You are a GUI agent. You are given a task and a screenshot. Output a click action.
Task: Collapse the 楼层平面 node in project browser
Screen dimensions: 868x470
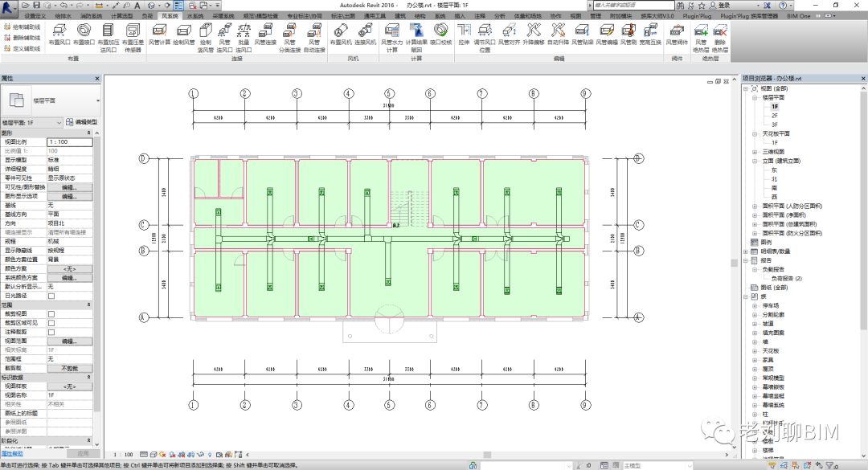pyautogui.click(x=754, y=97)
